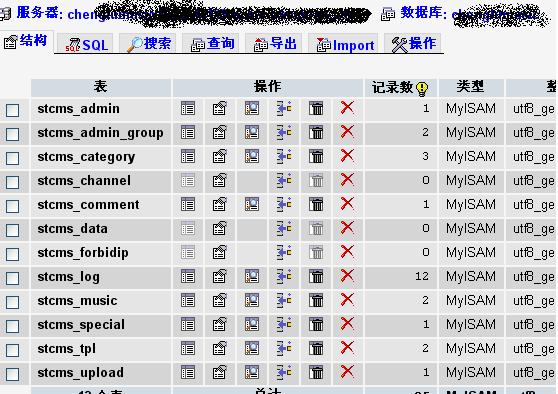Tick the stcms_log checkbox
The image size is (558, 394).
[x=12, y=278]
